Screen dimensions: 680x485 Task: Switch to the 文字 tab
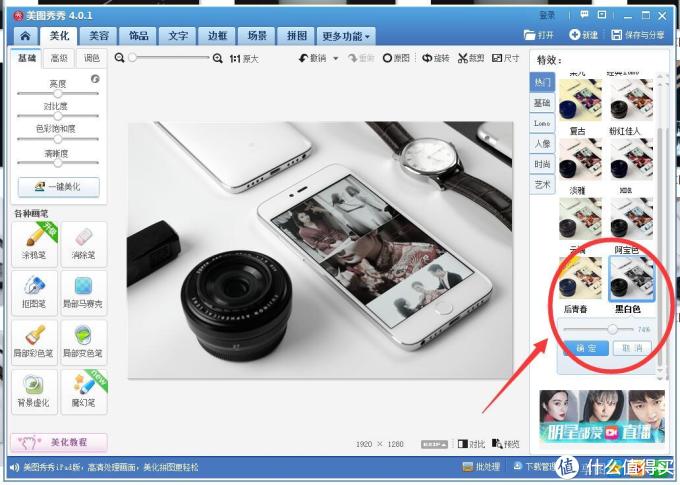[x=178, y=36]
